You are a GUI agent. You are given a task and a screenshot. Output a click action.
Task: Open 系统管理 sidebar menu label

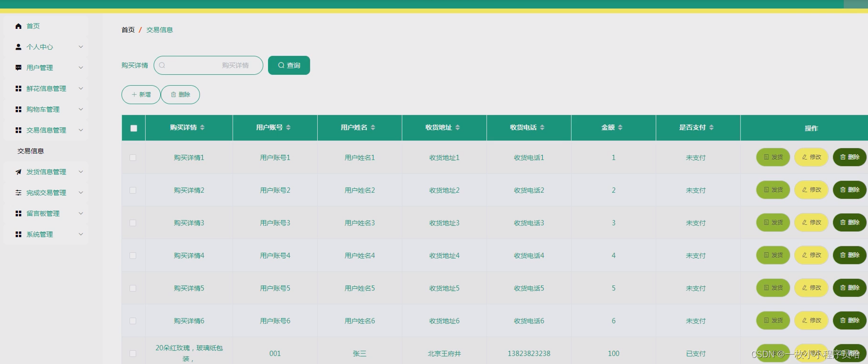click(40, 234)
